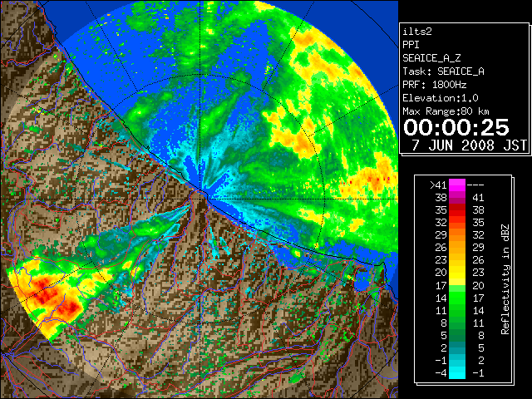Select the "Elevation:1.0" text

[x=441, y=98]
